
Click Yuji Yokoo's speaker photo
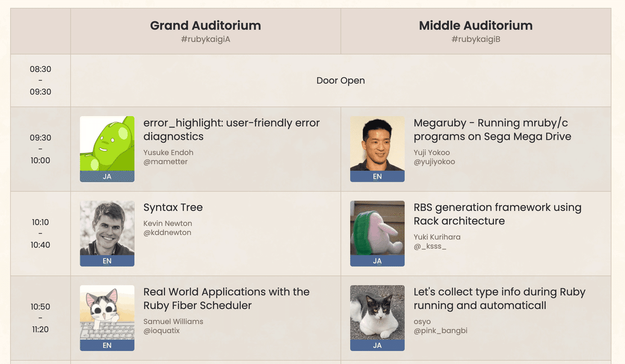[x=377, y=144]
